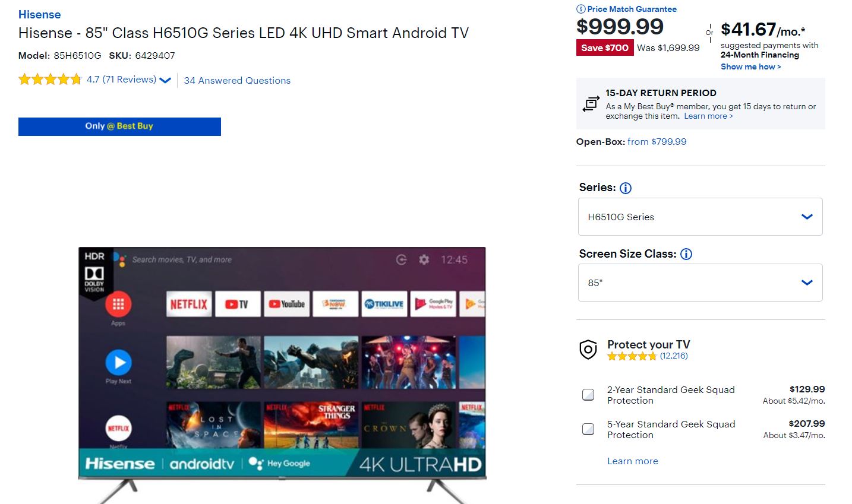
Task: Click Show me how financing link
Action: pyautogui.click(x=750, y=66)
